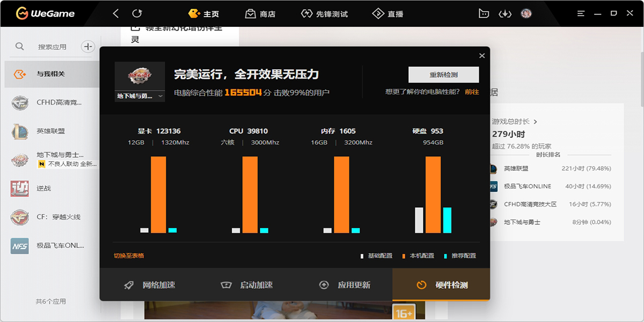Open the 主页 tab
Viewport: 644px width, 322px height.
pyautogui.click(x=204, y=13)
